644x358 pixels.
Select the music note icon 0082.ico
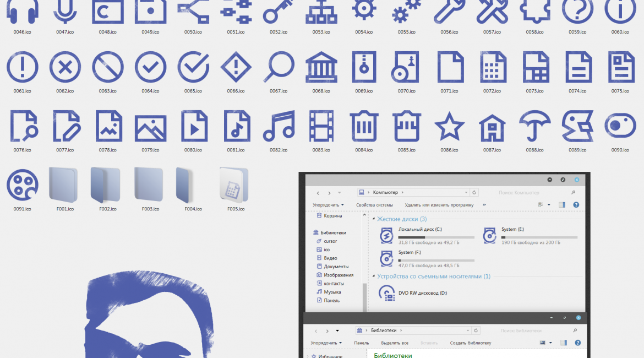click(279, 126)
